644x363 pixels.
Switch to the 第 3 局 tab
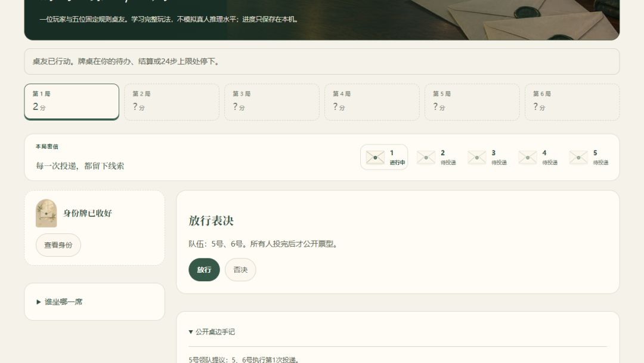(272, 102)
